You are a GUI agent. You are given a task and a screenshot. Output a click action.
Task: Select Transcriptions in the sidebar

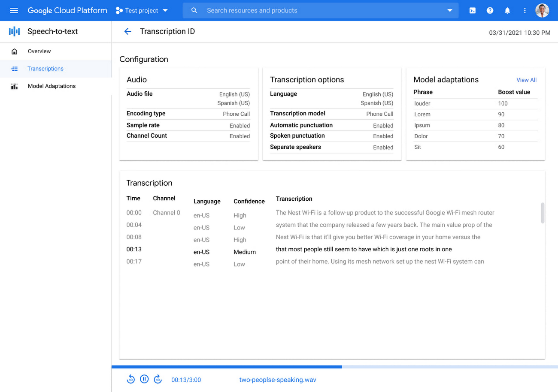point(45,69)
